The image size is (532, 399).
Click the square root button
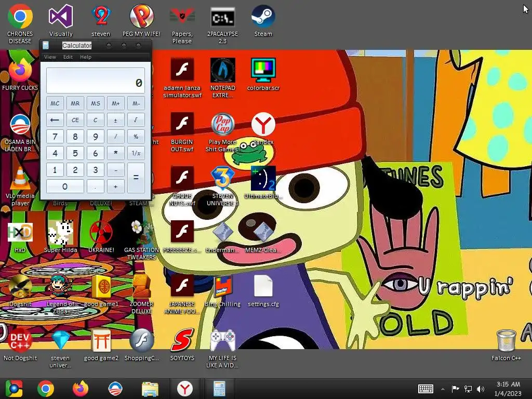(136, 120)
